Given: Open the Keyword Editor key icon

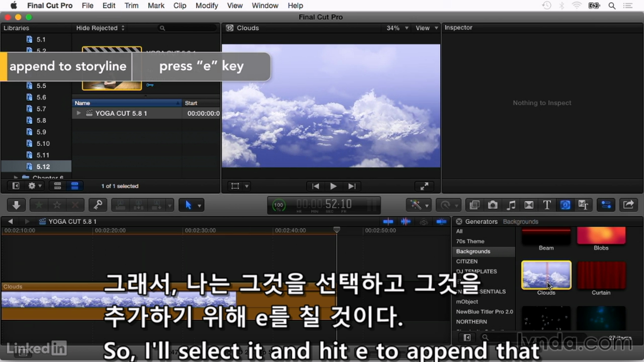Looking at the screenshot, I should 98,205.
